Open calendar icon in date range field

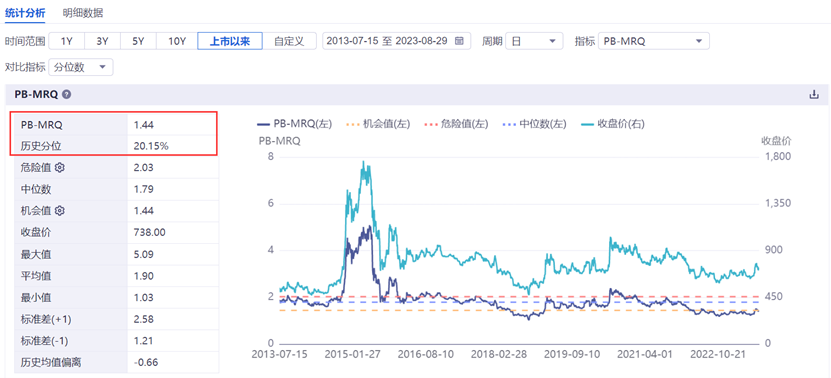pyautogui.click(x=459, y=41)
